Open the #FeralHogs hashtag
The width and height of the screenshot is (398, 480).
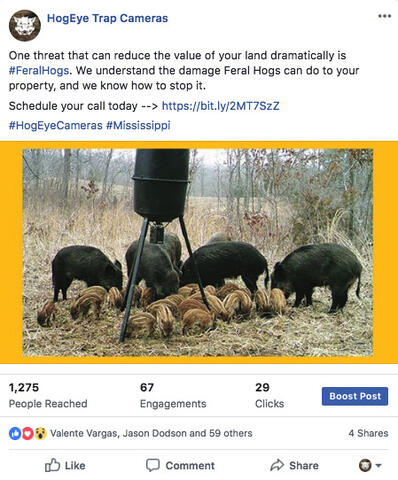(39, 71)
